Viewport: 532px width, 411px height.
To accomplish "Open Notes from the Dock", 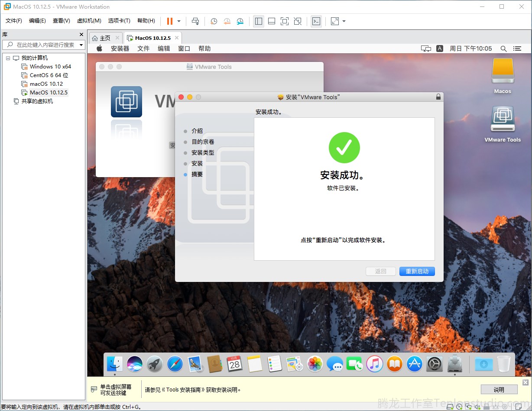I will tap(255, 364).
